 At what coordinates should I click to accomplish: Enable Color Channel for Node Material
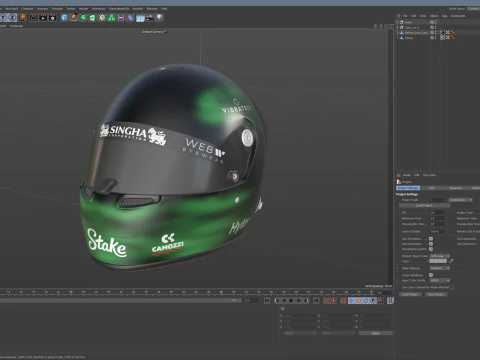452,287
